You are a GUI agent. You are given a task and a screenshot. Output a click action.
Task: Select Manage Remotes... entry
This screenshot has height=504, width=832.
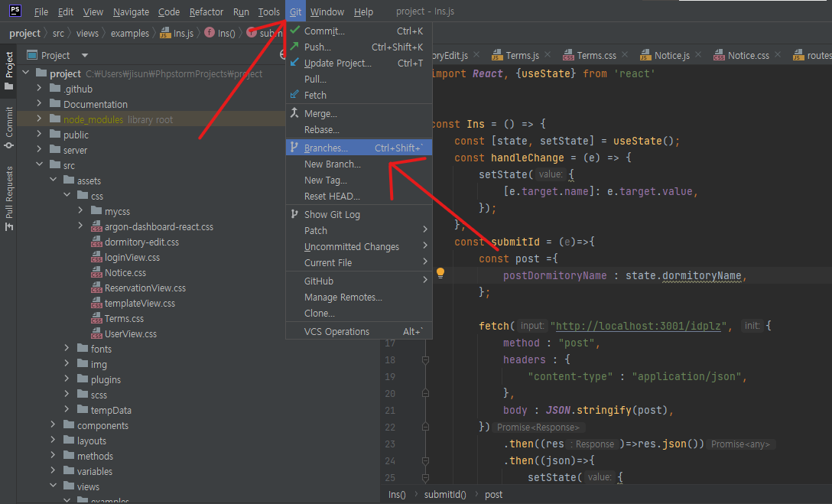359,297
